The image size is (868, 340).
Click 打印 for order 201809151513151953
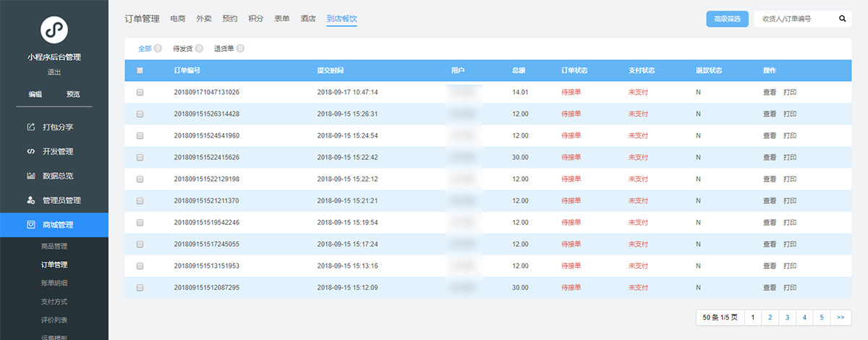pos(790,266)
